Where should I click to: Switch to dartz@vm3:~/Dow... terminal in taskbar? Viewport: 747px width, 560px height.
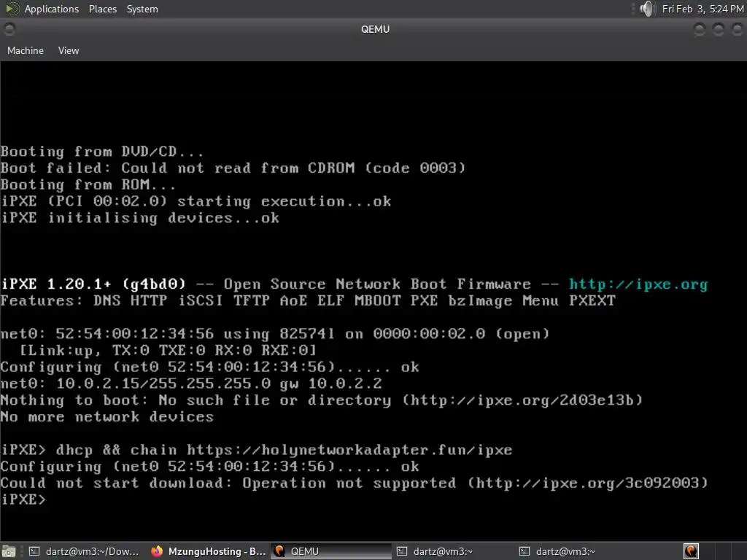pyautogui.click(x=83, y=551)
